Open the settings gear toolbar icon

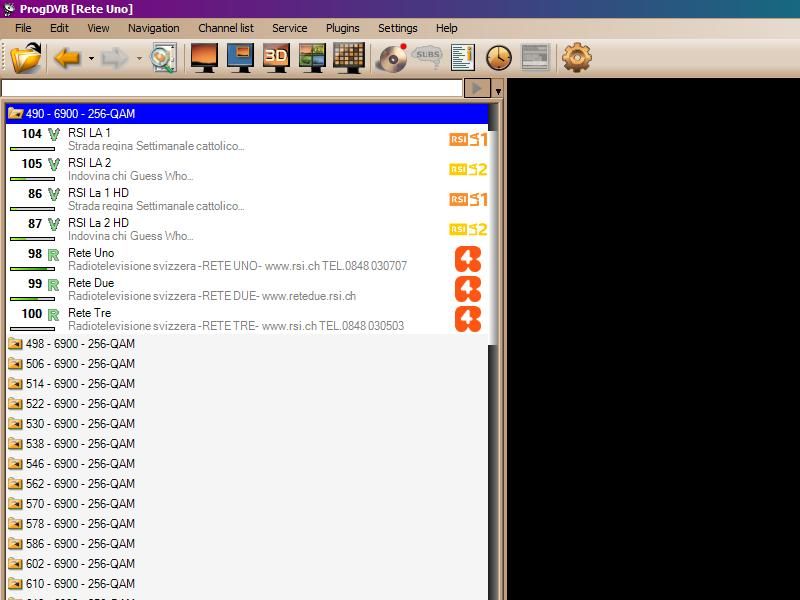pos(577,58)
